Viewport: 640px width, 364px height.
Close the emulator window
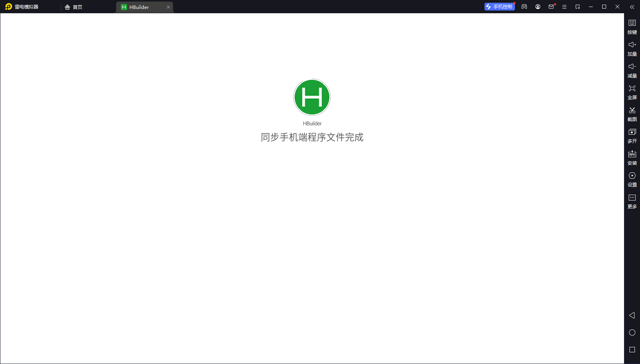pyautogui.click(x=617, y=7)
